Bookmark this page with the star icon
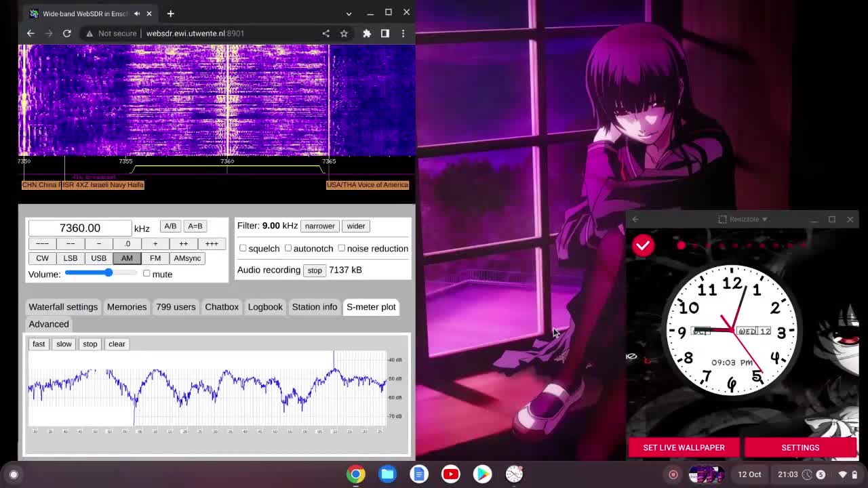The height and width of the screenshot is (488, 868). tap(344, 33)
